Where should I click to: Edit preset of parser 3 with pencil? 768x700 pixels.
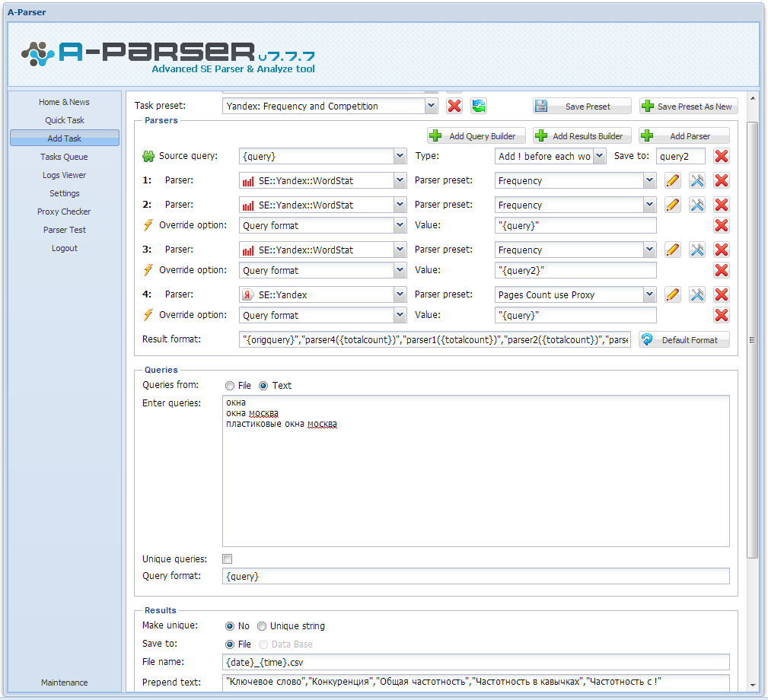(673, 250)
